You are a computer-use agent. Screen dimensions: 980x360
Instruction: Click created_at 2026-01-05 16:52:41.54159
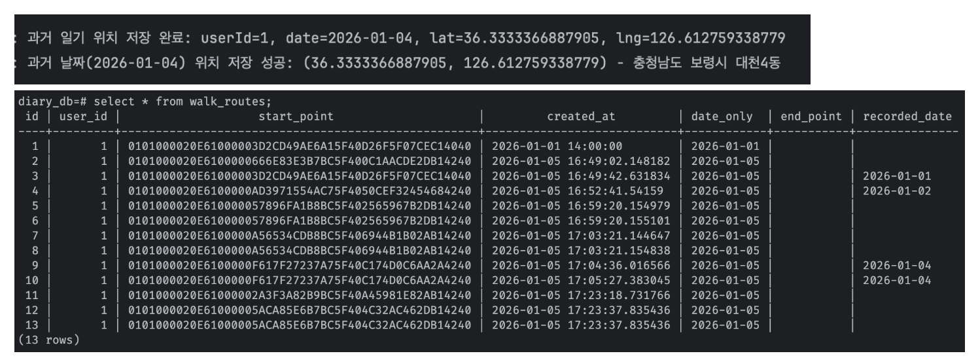[577, 192]
